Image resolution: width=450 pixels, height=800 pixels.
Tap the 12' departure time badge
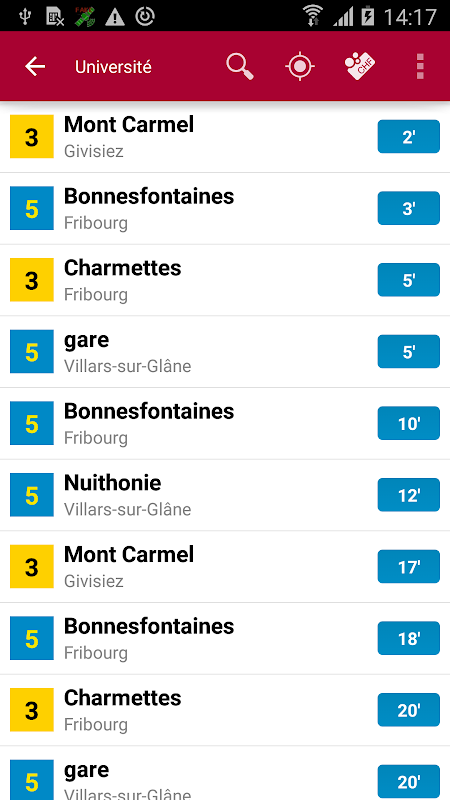tap(409, 495)
